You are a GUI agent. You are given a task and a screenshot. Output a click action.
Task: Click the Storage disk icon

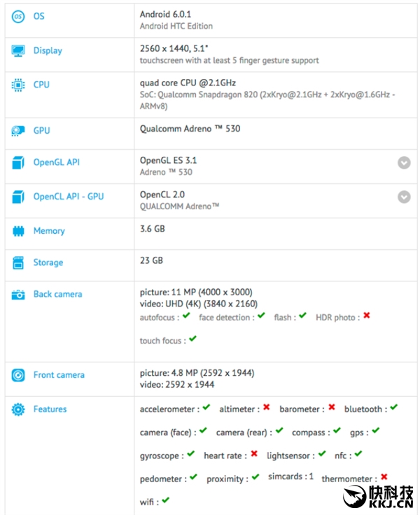tap(18, 263)
